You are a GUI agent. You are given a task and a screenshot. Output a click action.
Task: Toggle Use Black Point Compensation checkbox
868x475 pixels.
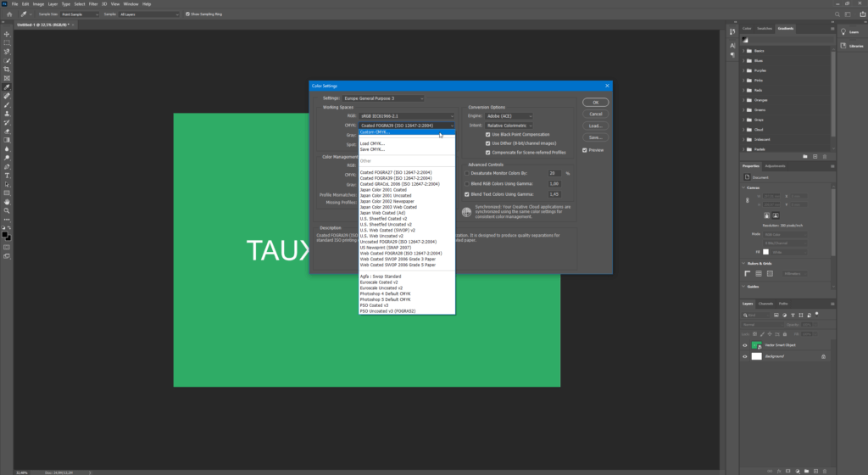click(x=487, y=135)
